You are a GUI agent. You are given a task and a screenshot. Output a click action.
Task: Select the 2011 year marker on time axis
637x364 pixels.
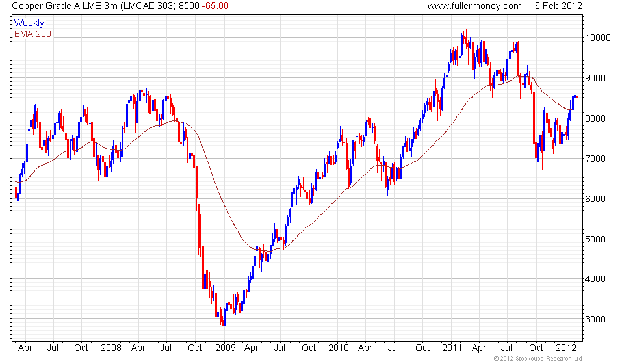[452, 348]
